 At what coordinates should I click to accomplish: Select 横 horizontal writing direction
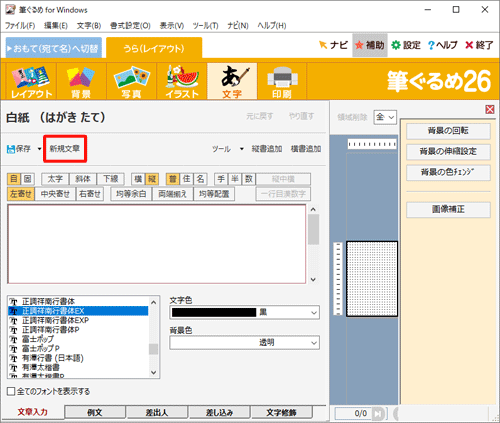coord(138,179)
